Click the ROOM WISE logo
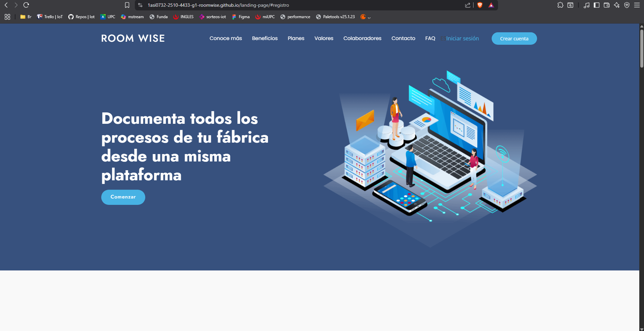The height and width of the screenshot is (331, 644). 133,38
